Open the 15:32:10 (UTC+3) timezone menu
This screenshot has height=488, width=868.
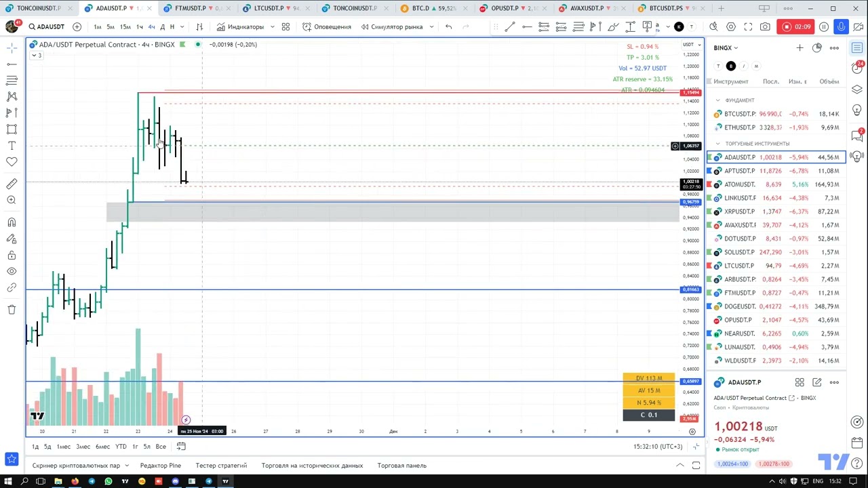[658, 447]
